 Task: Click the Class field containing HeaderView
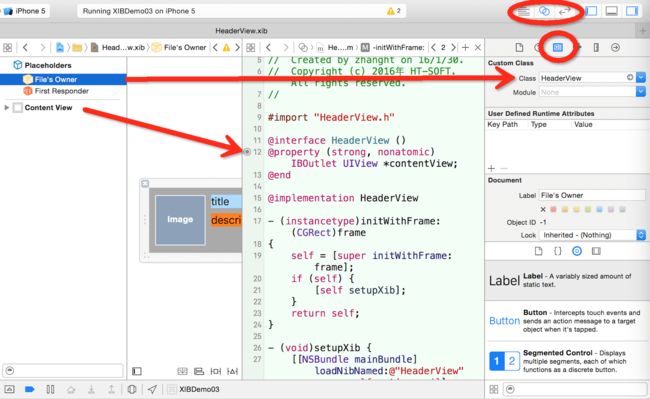(586, 78)
